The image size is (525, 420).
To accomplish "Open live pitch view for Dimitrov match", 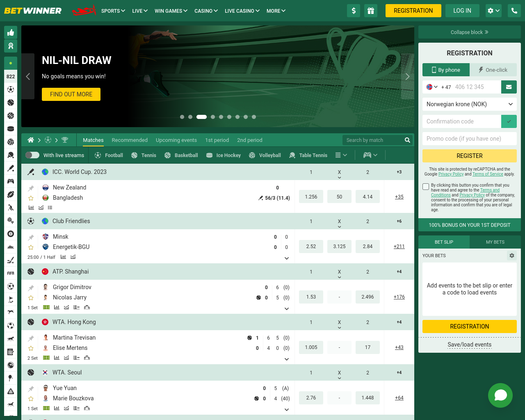I will tap(46, 307).
